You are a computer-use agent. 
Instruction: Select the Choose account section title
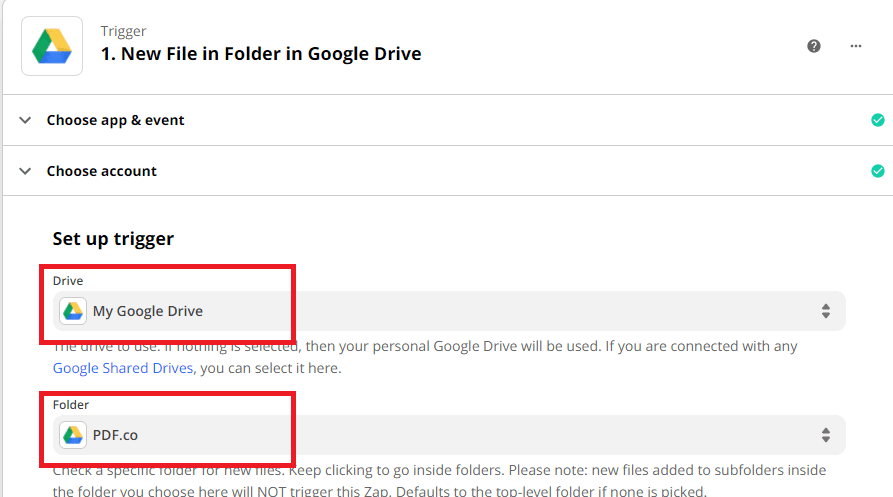[101, 171]
